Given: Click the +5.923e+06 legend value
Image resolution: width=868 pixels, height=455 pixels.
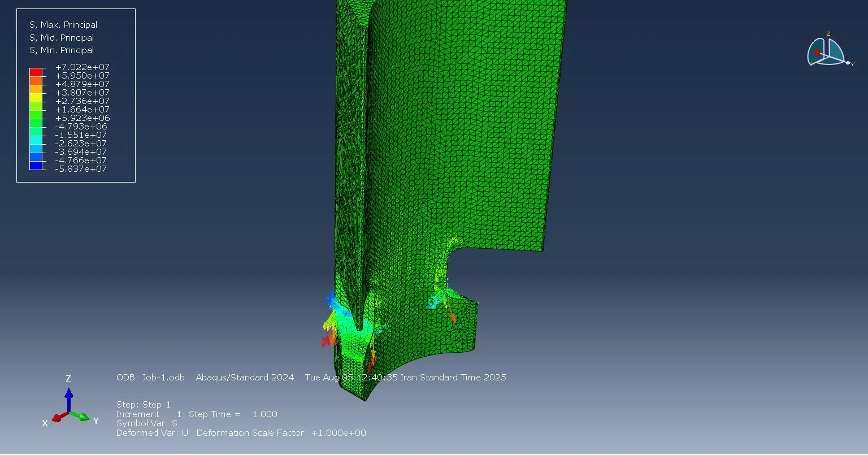Looking at the screenshot, I should pos(82,118).
